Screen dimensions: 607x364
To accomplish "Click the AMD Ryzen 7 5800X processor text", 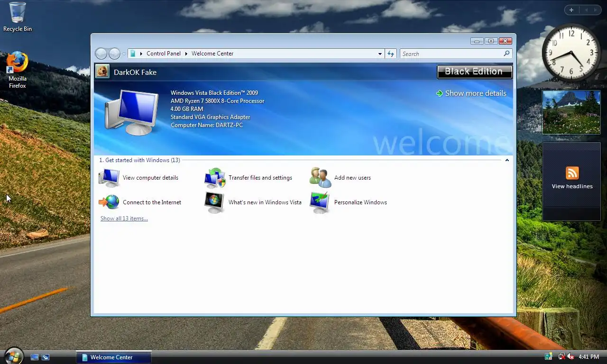I will tap(218, 101).
